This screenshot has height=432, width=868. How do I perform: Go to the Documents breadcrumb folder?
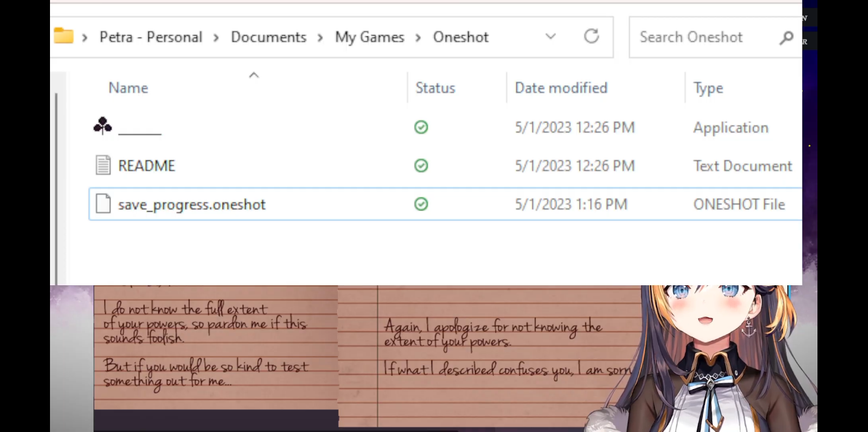(x=269, y=37)
